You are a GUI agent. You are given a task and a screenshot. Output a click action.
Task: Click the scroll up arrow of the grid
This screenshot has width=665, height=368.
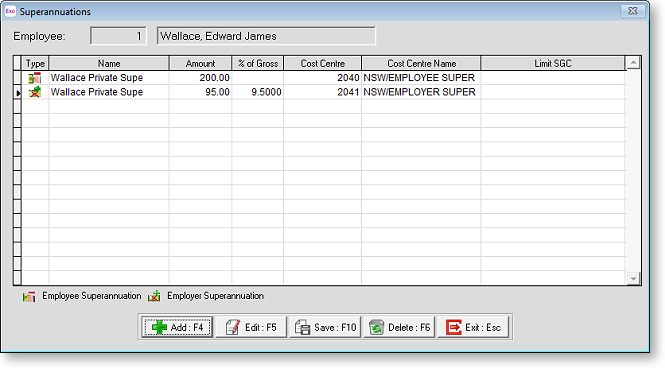click(633, 63)
